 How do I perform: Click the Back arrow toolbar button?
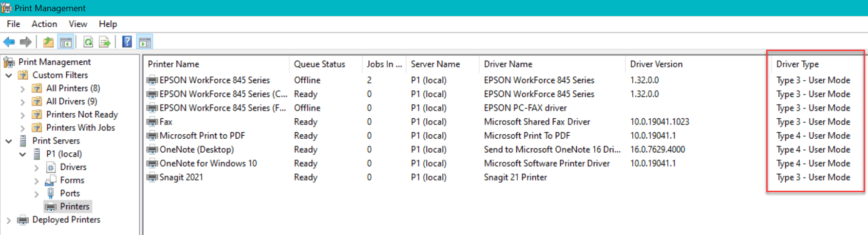pyautogui.click(x=9, y=42)
